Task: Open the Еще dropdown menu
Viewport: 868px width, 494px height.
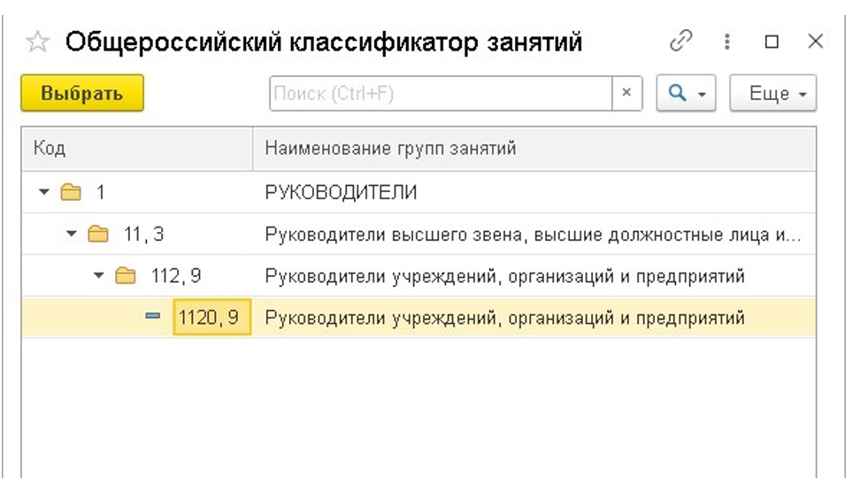Action: click(772, 93)
